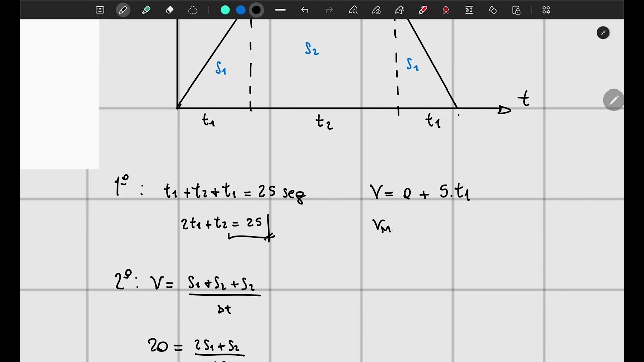Image resolution: width=644 pixels, height=362 pixels.
Task: Select the red marker tool
Action: click(x=423, y=10)
